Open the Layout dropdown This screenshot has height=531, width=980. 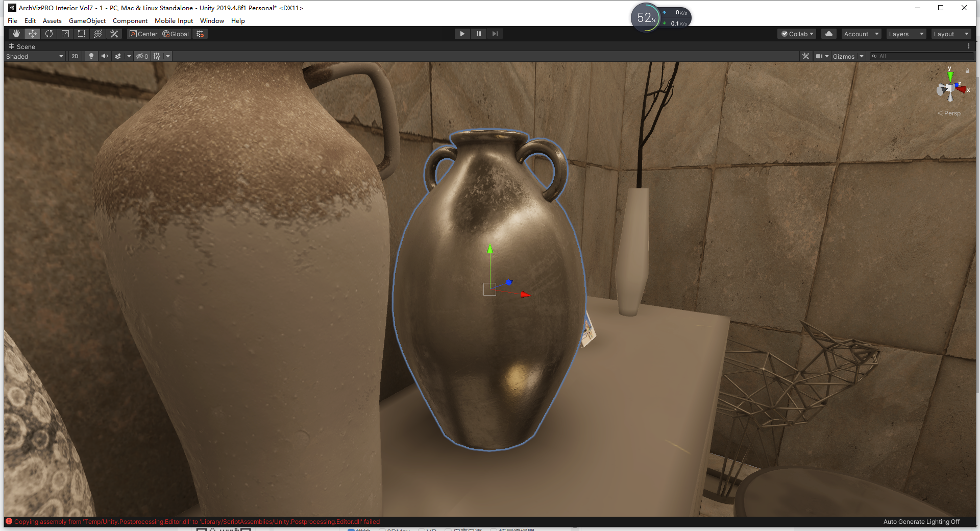[951, 34]
